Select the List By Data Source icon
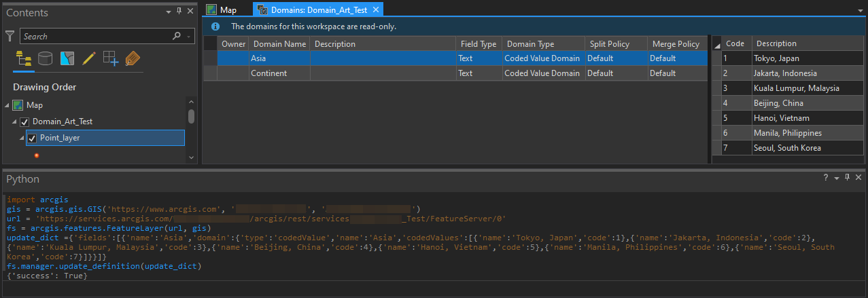Viewport: 868px width, 298px height. [45, 58]
